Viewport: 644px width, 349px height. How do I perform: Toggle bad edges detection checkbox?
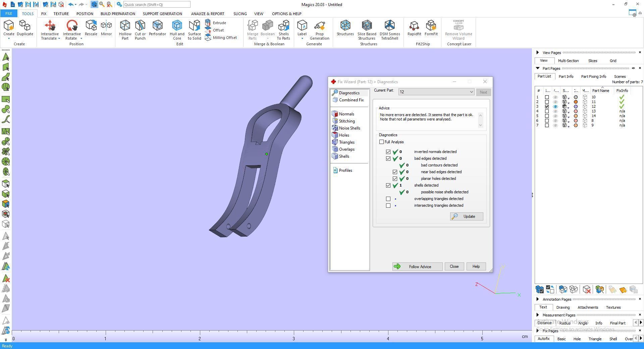(388, 158)
